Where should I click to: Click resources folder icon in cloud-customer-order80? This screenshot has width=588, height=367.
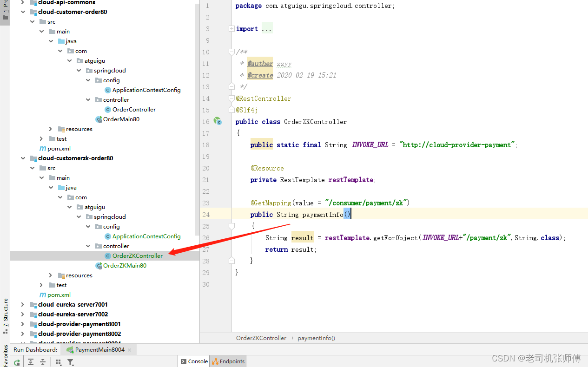click(61, 129)
